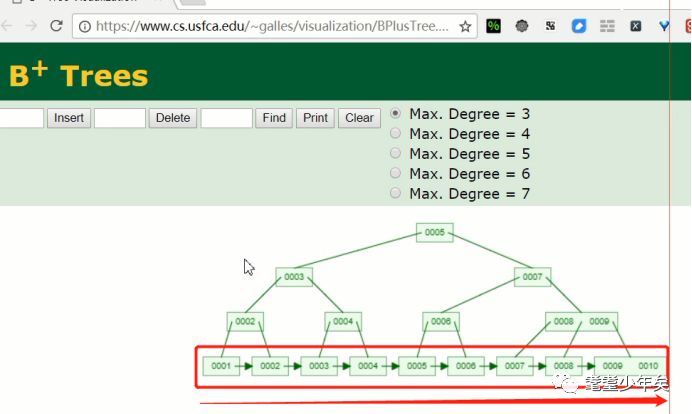Click internal node 0002

pyautogui.click(x=245, y=321)
